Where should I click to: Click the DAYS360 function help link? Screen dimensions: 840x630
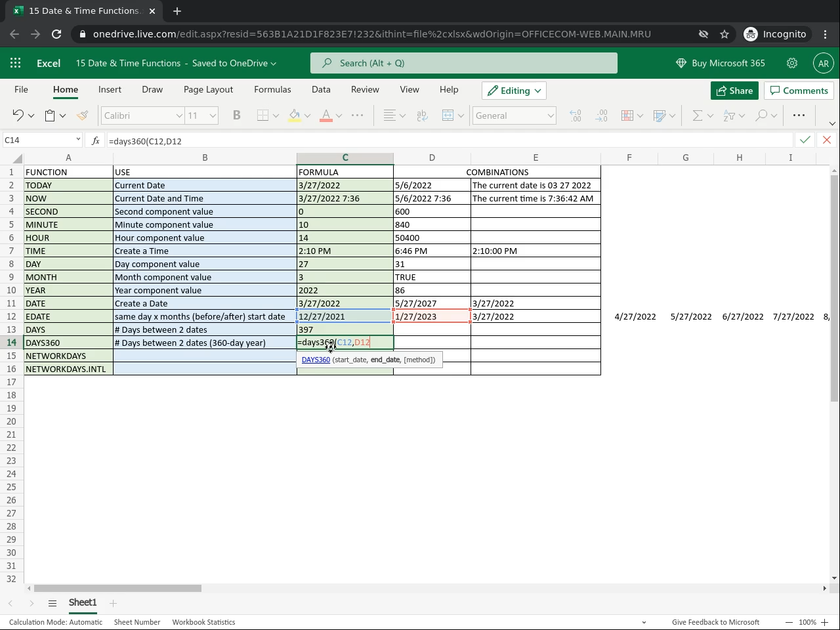pos(316,360)
